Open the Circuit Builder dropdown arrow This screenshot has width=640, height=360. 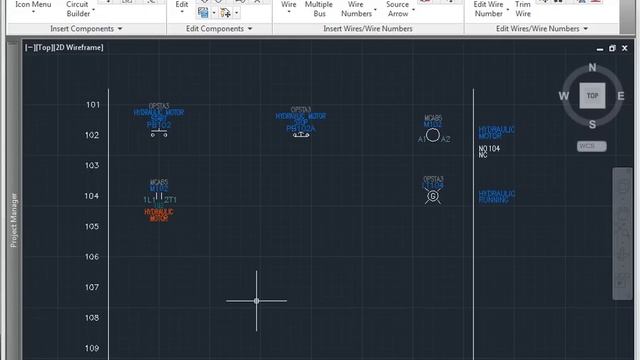click(93, 9)
